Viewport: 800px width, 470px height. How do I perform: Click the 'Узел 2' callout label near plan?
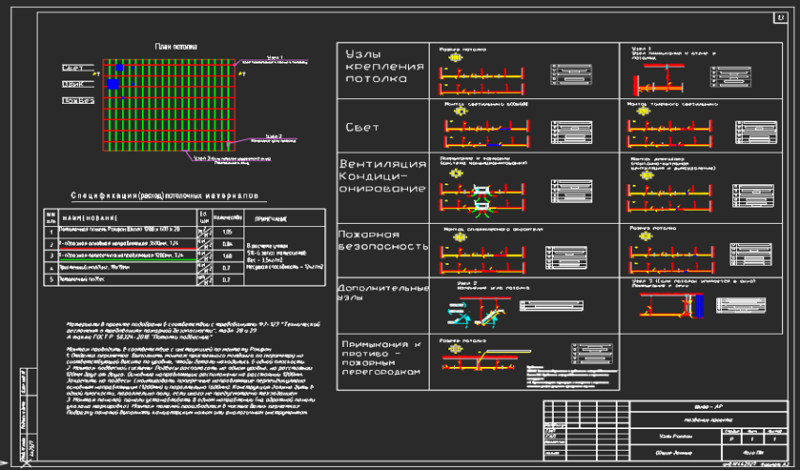[273, 136]
